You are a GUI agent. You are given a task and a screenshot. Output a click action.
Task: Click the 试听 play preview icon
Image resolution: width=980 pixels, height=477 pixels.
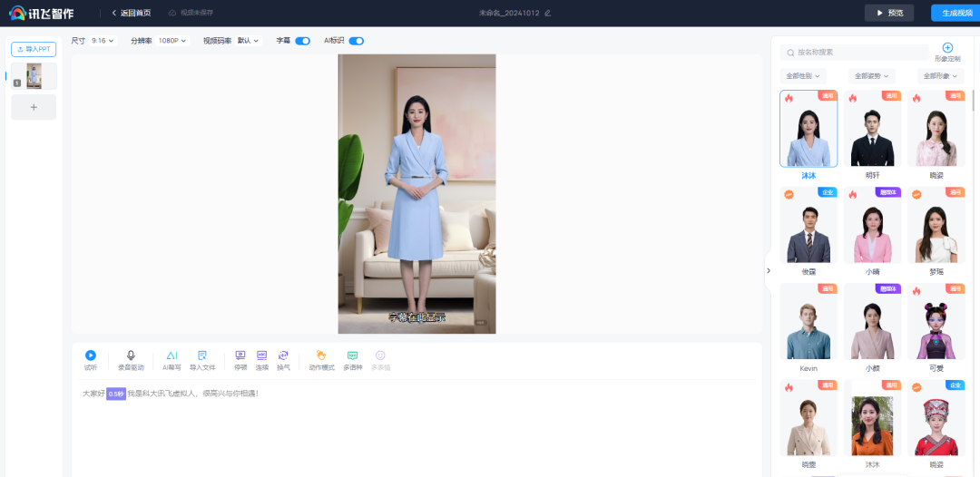[x=91, y=356]
